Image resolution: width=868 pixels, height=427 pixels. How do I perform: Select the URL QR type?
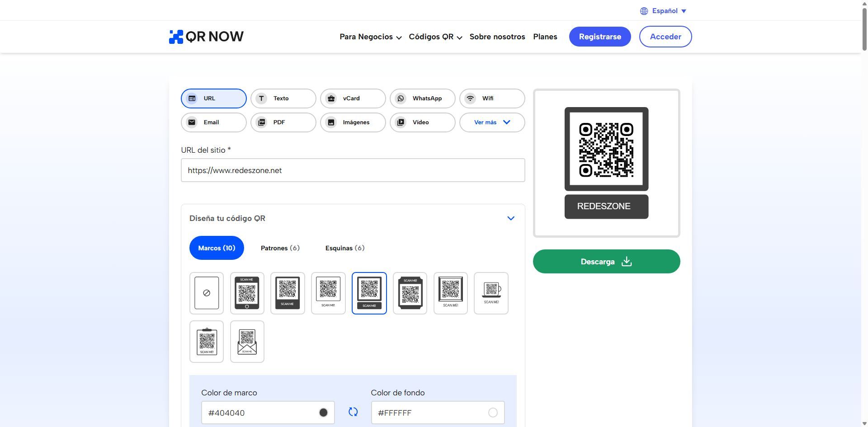[x=213, y=99]
